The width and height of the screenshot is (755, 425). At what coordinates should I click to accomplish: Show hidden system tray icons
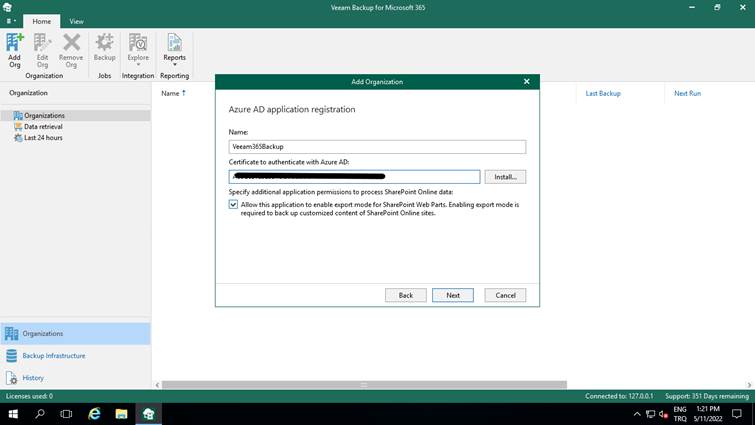(x=637, y=414)
